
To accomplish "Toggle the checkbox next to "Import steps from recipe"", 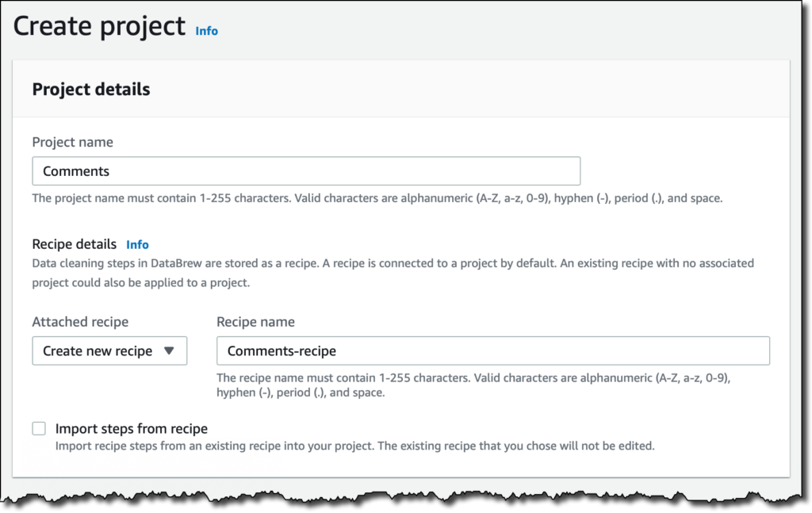I will [x=38, y=427].
